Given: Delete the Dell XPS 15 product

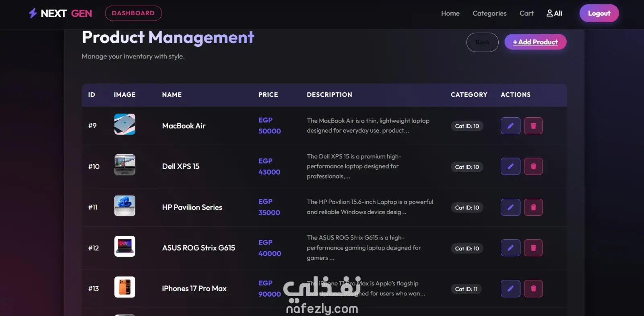Looking at the screenshot, I should (533, 166).
